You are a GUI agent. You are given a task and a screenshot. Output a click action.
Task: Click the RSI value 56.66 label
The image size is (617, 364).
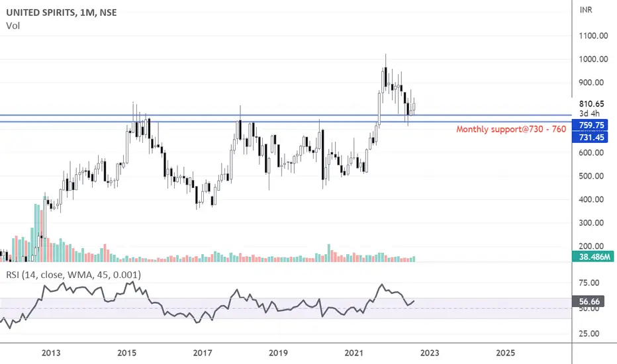(x=589, y=301)
